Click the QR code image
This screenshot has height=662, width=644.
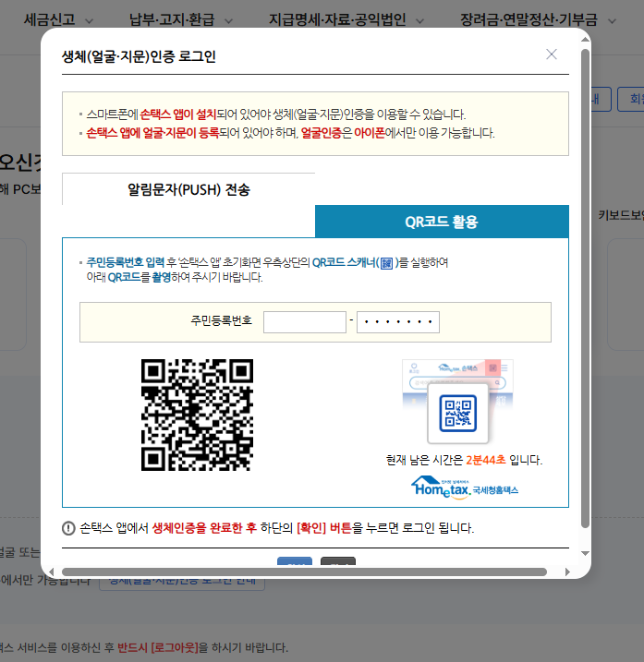(197, 415)
